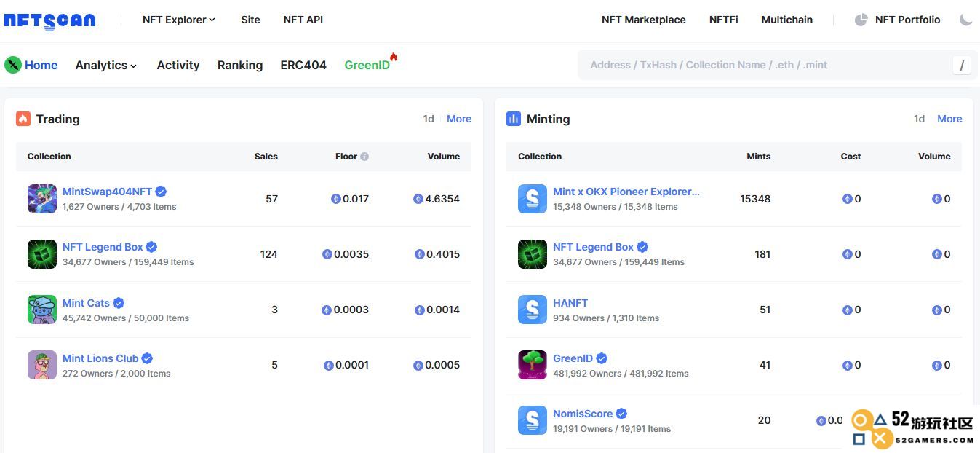
Task: Click the NomisScore collection avatar
Action: [x=533, y=420]
